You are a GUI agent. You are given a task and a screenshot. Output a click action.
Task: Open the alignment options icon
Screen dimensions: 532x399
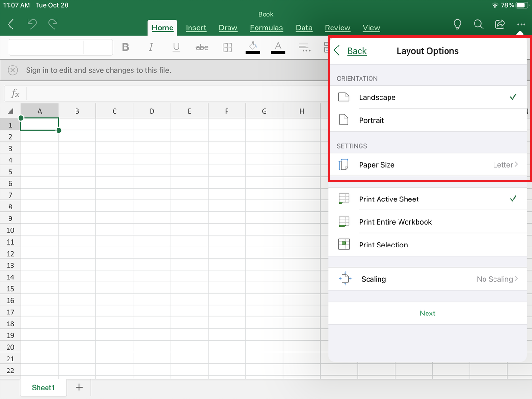pyautogui.click(x=304, y=47)
